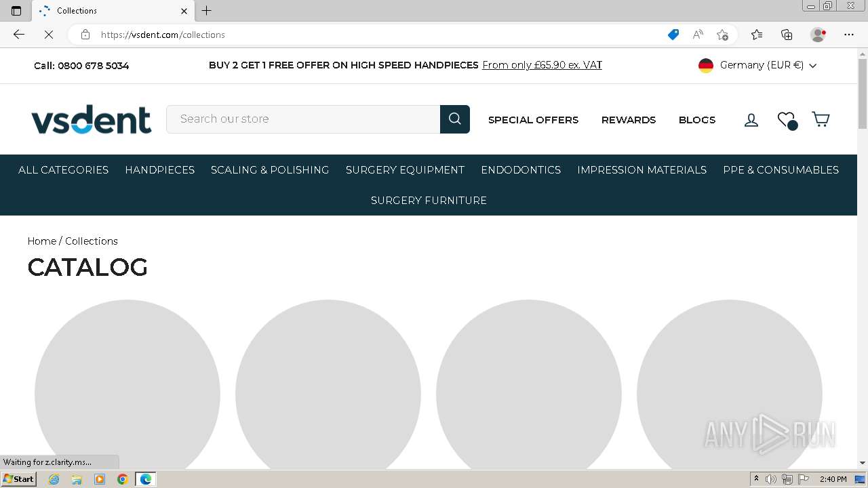Stop page loading with X button
Viewport: 868px width, 488px height.
49,35
